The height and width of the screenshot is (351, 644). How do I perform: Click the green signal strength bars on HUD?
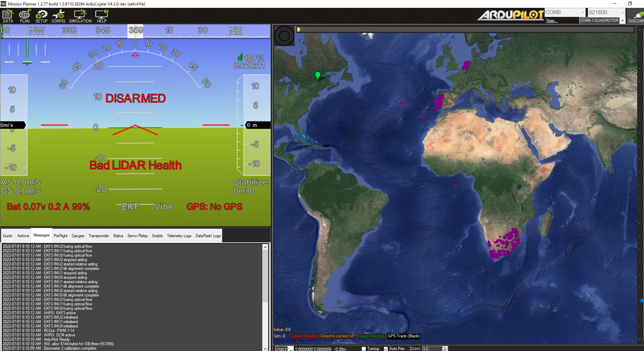240,57
